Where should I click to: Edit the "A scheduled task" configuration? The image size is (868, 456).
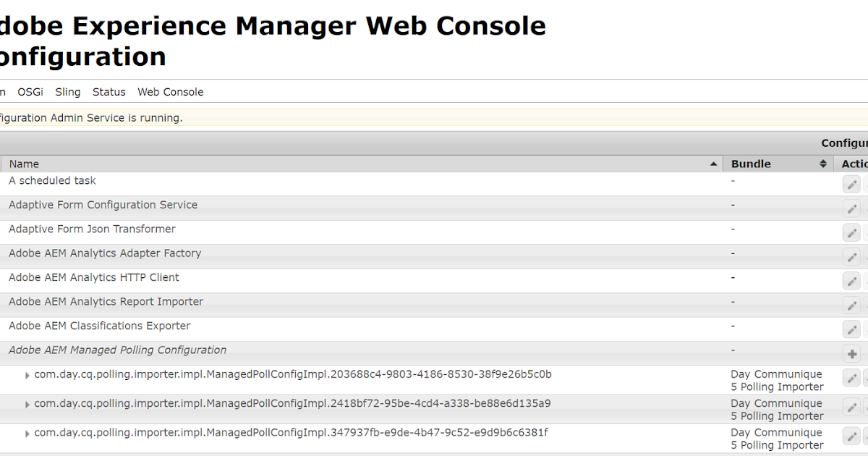[x=851, y=184]
